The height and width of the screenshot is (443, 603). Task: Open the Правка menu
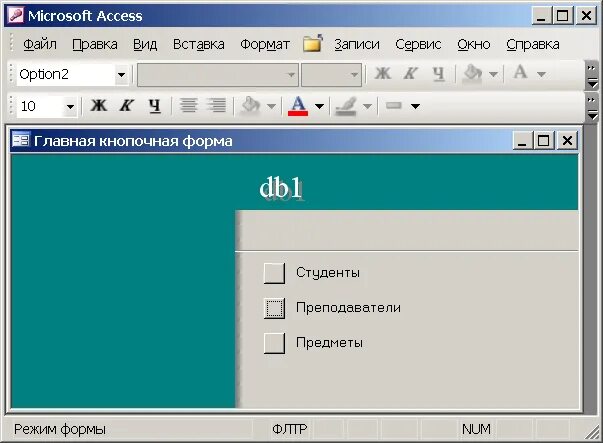click(95, 44)
